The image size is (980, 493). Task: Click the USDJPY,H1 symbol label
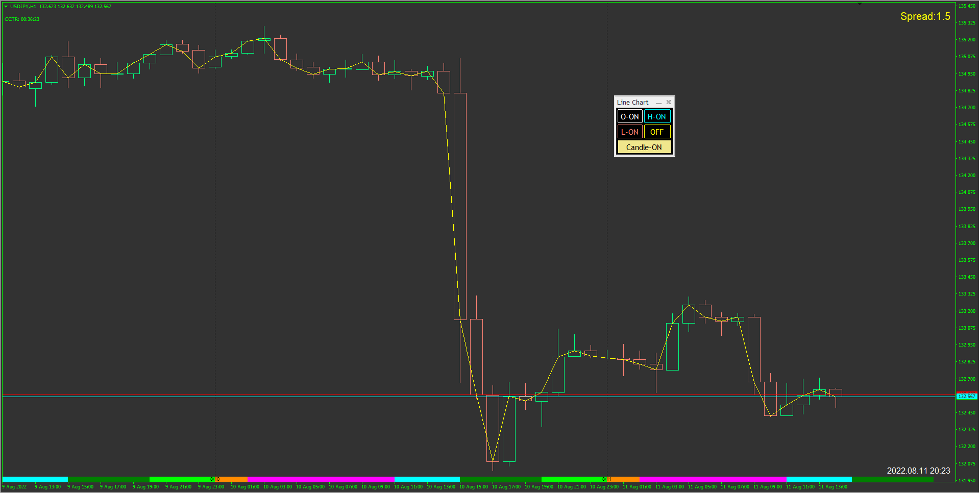tap(23, 7)
